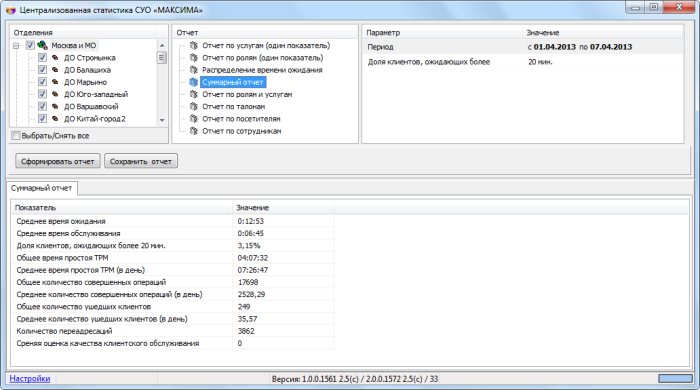Select the Суммарный отчет tab

[42, 188]
